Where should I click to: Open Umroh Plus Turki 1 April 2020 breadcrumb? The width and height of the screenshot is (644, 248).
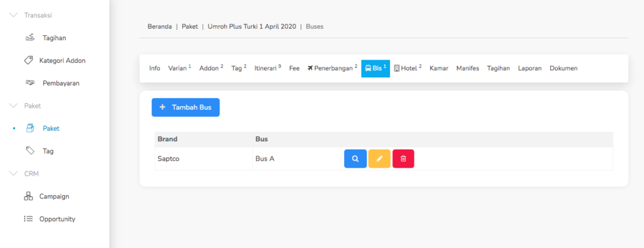(252, 26)
